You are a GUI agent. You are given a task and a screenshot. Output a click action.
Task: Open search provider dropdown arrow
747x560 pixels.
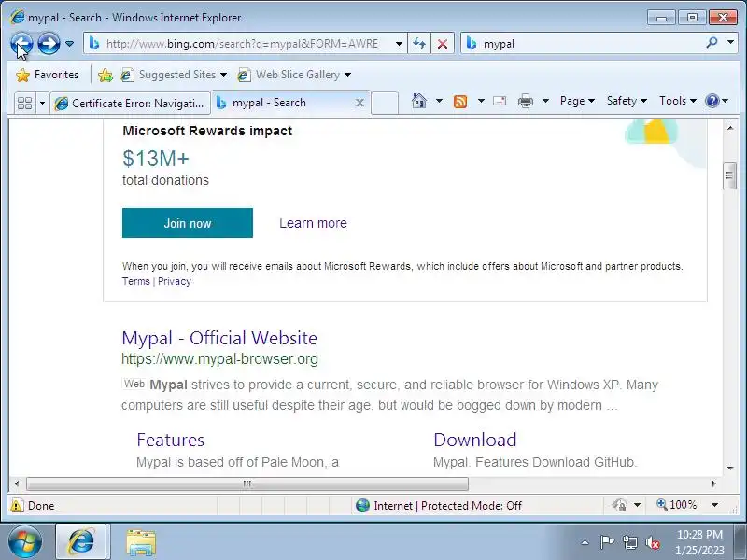pyautogui.click(x=730, y=43)
